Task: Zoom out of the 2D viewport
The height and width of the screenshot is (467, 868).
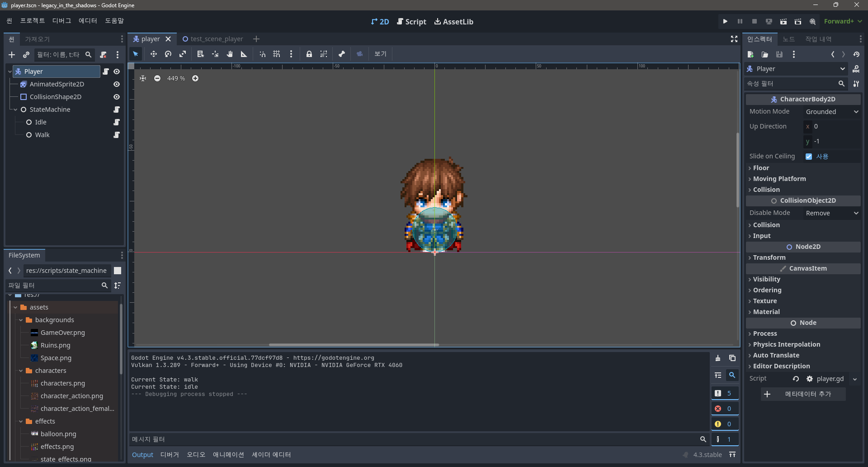Action: (x=157, y=78)
